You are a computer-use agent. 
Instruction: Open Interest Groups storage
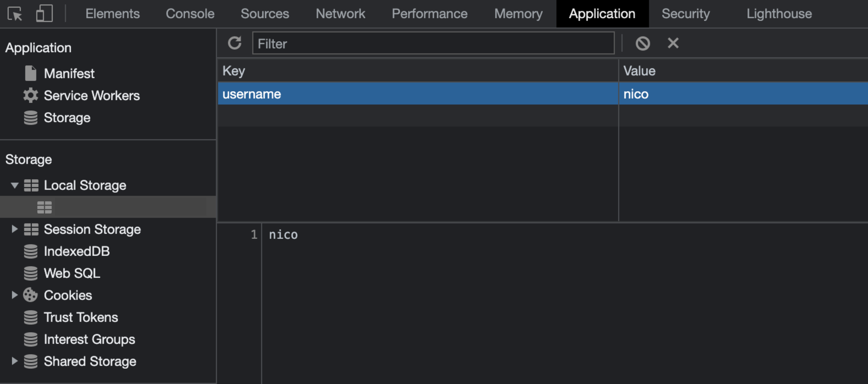[89, 339]
